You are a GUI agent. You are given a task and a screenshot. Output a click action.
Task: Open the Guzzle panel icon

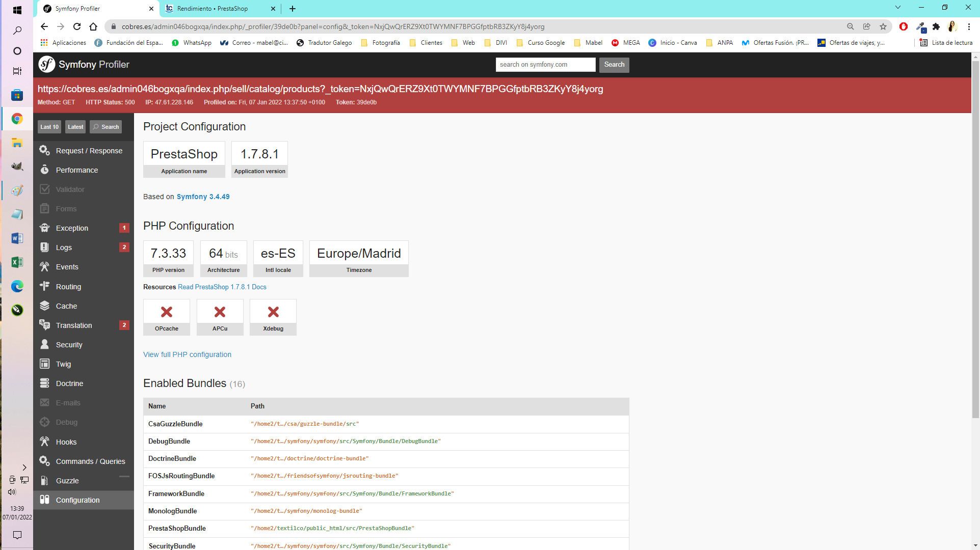44,481
